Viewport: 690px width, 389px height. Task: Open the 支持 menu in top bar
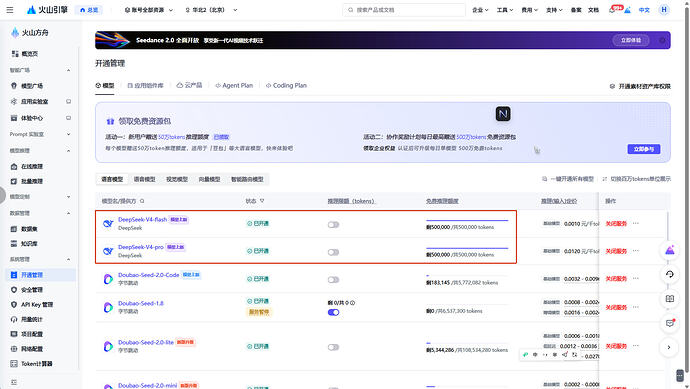click(554, 10)
